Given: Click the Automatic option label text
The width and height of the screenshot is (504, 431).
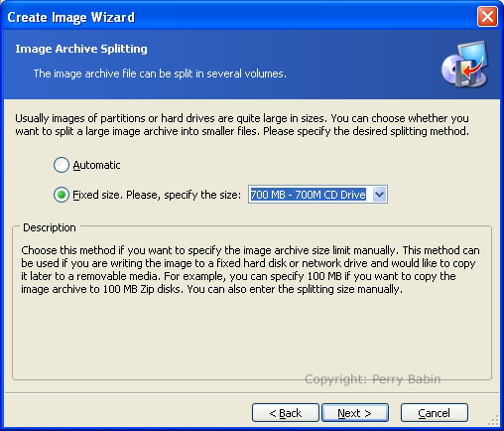Looking at the screenshot, I should tap(96, 165).
